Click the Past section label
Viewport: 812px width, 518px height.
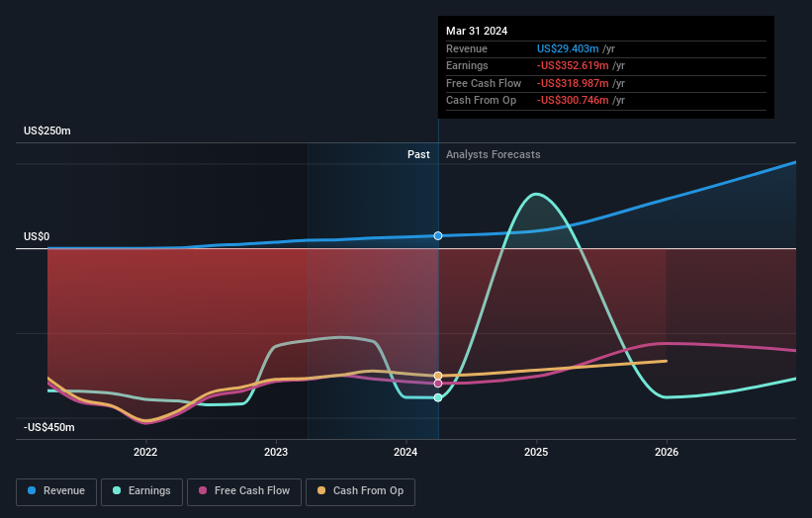(x=418, y=154)
